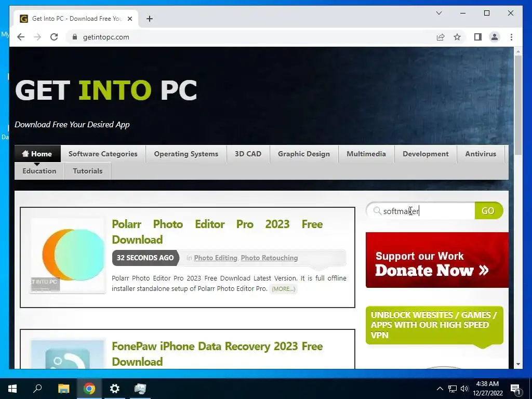532x399 pixels.
Task: Click the Unblock Websites VPN banner
Action: point(434,325)
